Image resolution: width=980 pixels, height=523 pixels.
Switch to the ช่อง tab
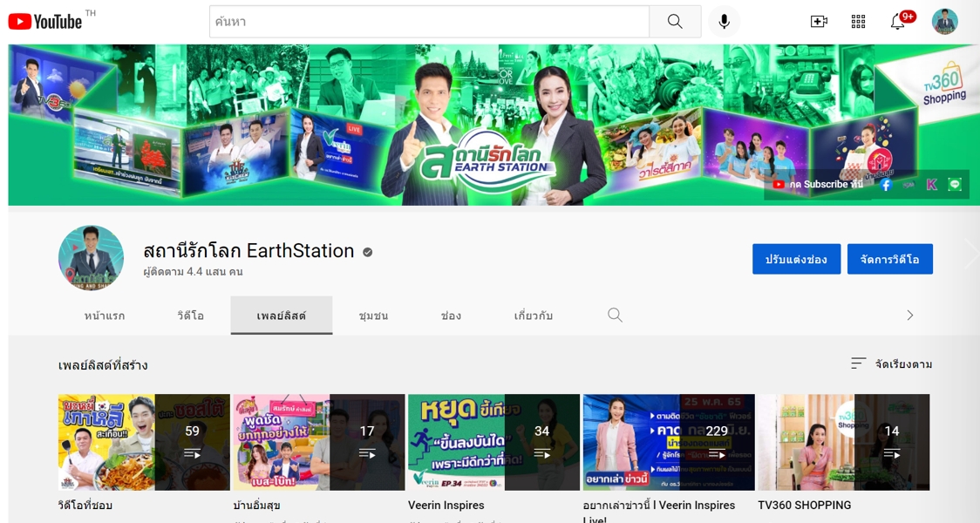(x=451, y=316)
